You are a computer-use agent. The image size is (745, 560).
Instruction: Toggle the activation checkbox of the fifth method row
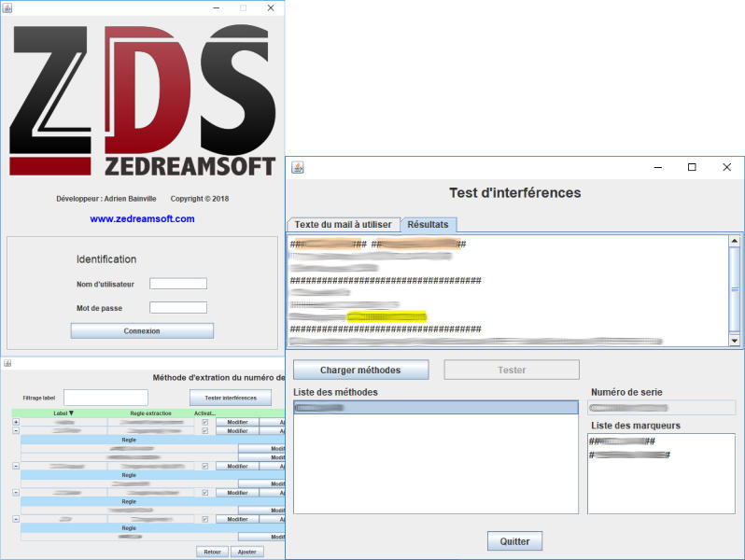pos(204,519)
